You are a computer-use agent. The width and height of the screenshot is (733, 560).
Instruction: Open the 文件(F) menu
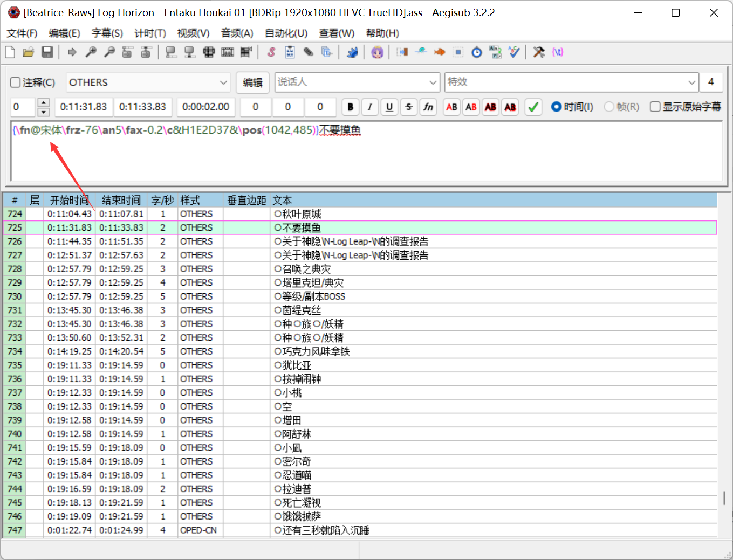(x=22, y=33)
